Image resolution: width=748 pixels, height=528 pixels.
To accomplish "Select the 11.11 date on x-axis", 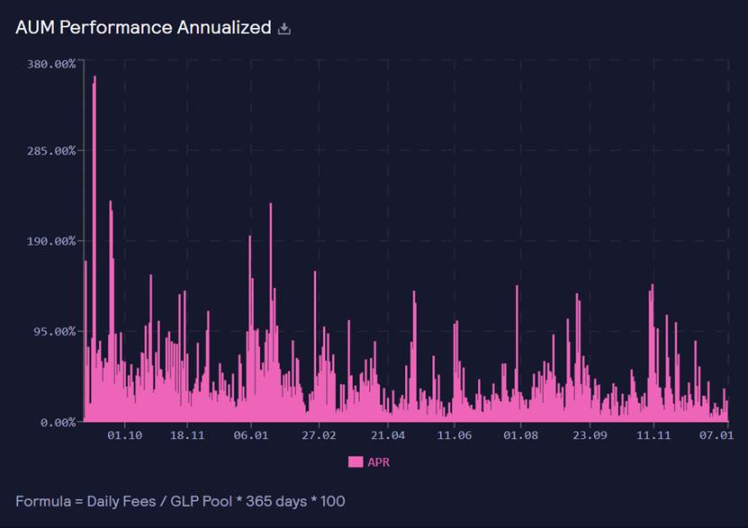I will click(x=653, y=435).
